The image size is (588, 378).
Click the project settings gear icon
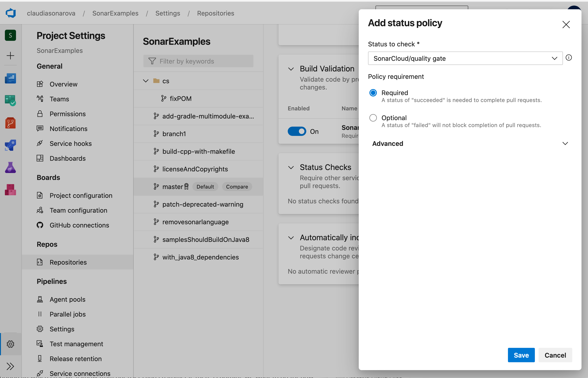(10, 344)
